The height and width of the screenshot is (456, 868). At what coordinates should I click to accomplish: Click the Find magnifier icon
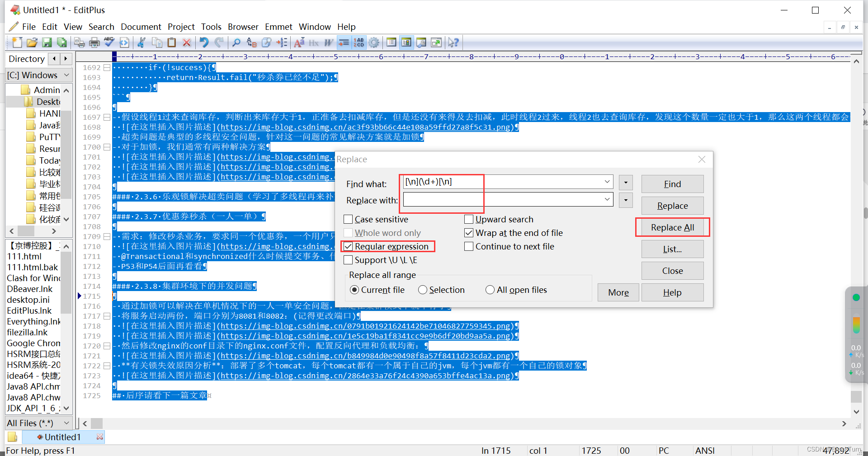tap(236, 42)
